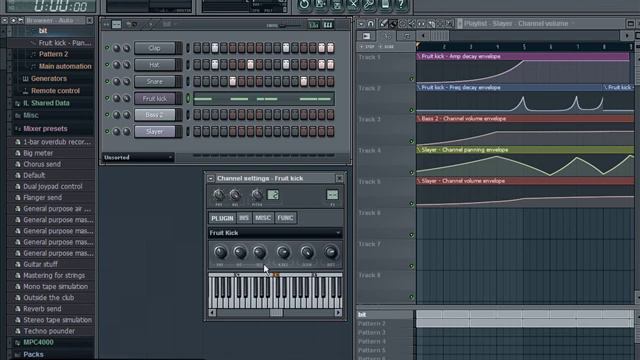Toggle Track 4 mute dot in Playlist

coord(411,172)
